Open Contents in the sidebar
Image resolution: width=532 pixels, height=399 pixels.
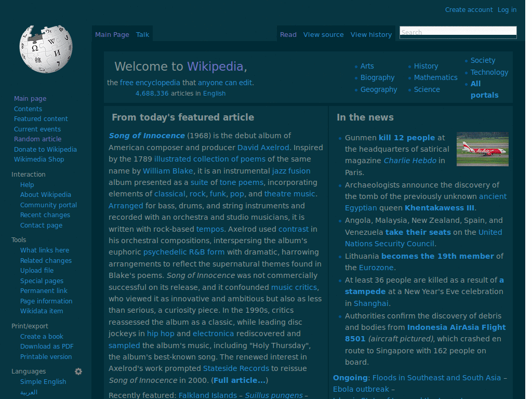pyautogui.click(x=28, y=109)
